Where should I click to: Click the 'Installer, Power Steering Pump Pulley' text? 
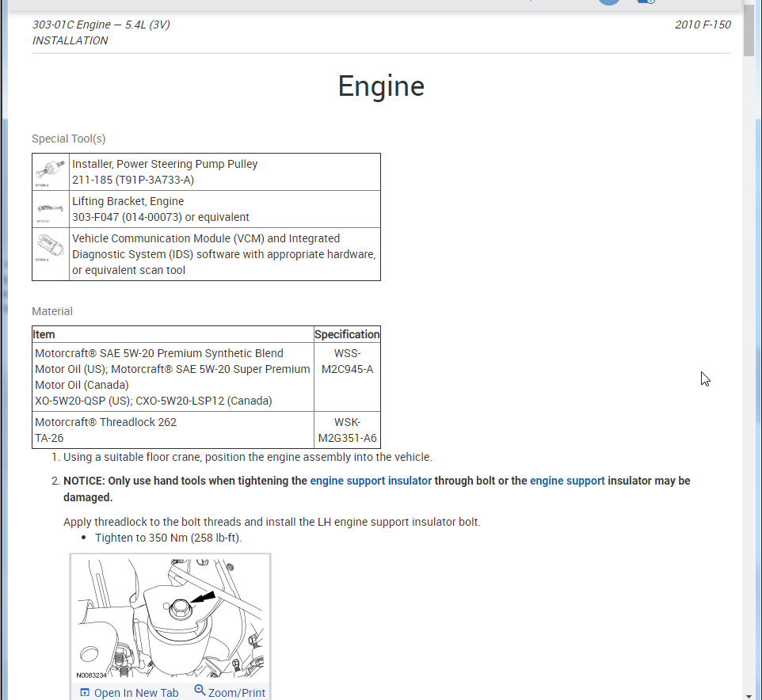coord(165,164)
